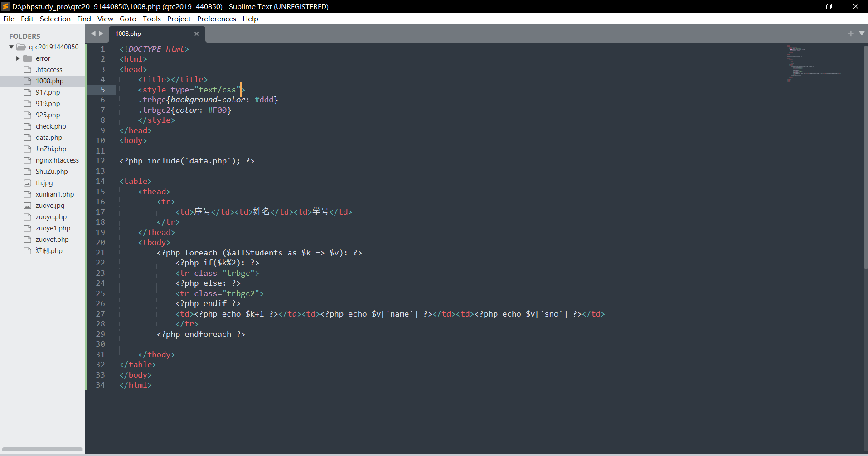Open xunlian1.php from sidebar
Viewport: 868px width, 456px height.
pyautogui.click(x=55, y=194)
